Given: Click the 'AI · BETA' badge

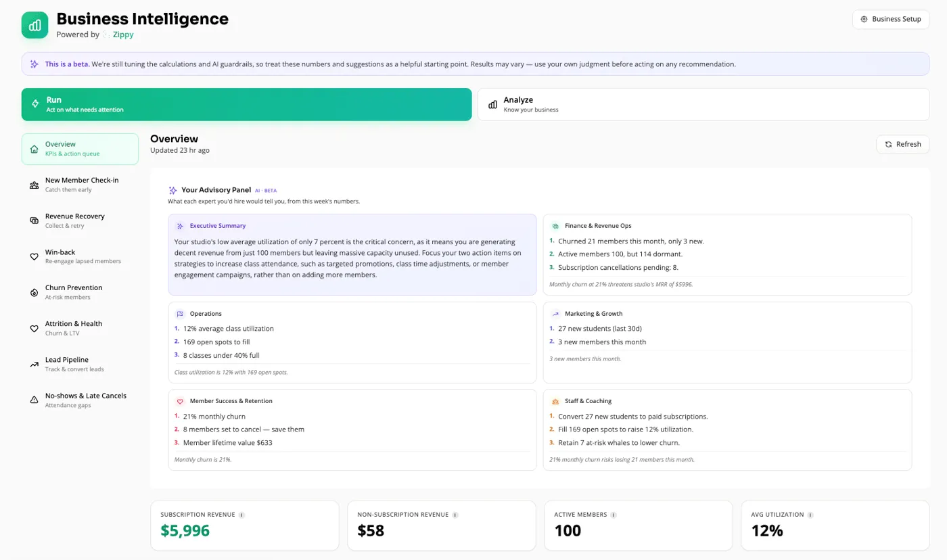Looking at the screenshot, I should pyautogui.click(x=266, y=191).
